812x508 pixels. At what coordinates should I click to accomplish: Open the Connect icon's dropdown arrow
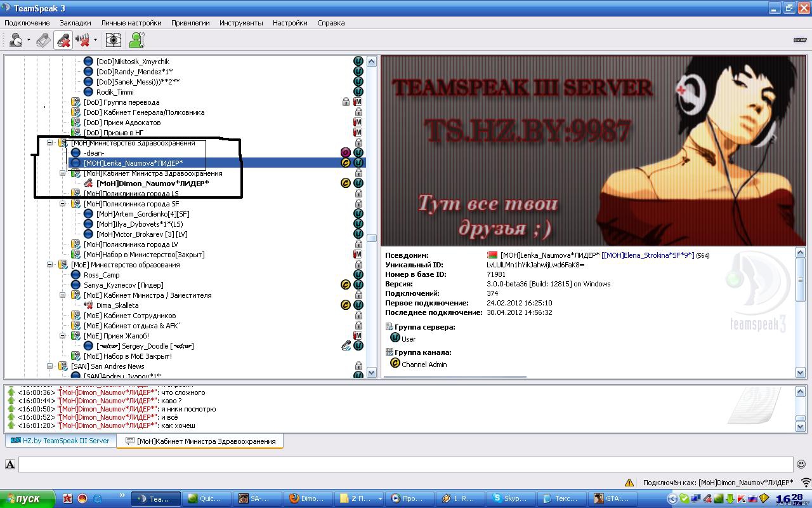click(x=29, y=40)
